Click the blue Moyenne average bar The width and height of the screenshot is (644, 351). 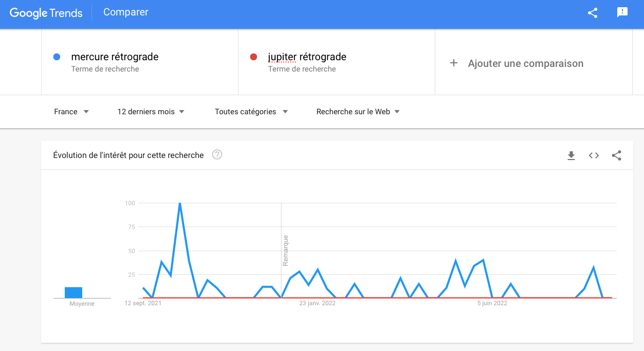click(73, 292)
